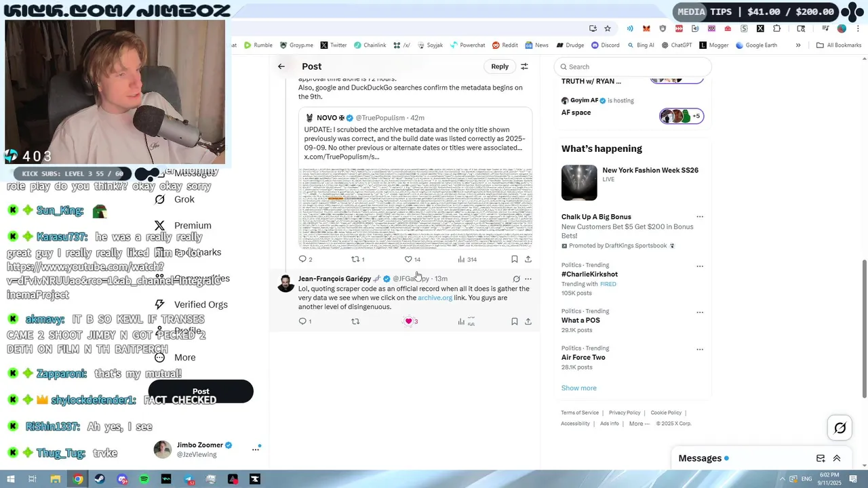Viewport: 868px width, 488px height.
Task: Repost Jean-François Gariépy's post
Action: [355, 321]
